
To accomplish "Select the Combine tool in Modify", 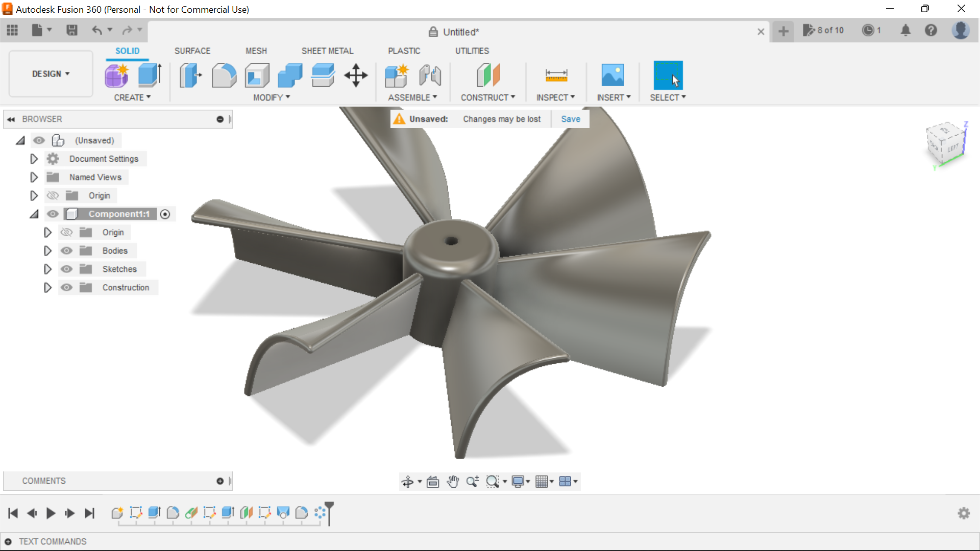I will coord(290,76).
